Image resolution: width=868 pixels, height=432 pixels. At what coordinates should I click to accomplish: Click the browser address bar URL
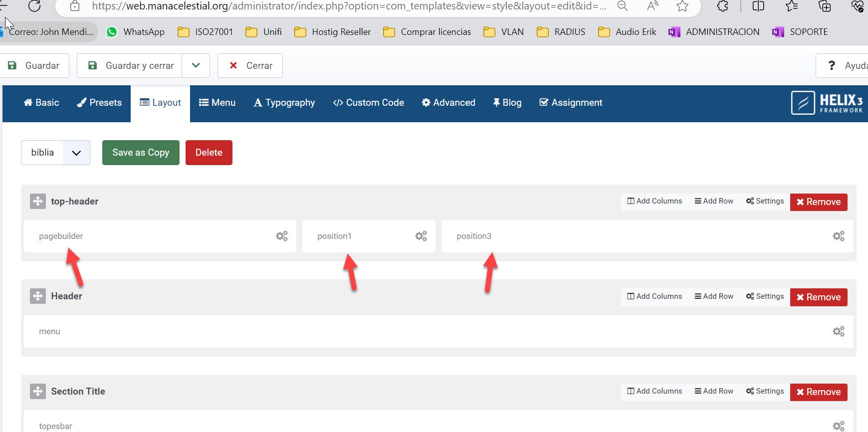point(349,6)
